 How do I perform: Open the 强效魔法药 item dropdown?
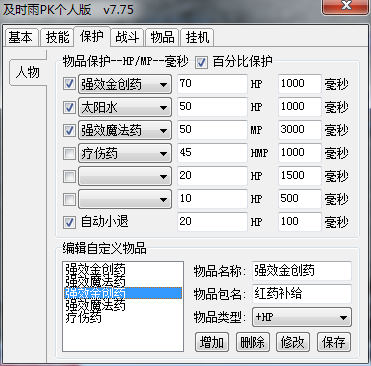coord(125,130)
